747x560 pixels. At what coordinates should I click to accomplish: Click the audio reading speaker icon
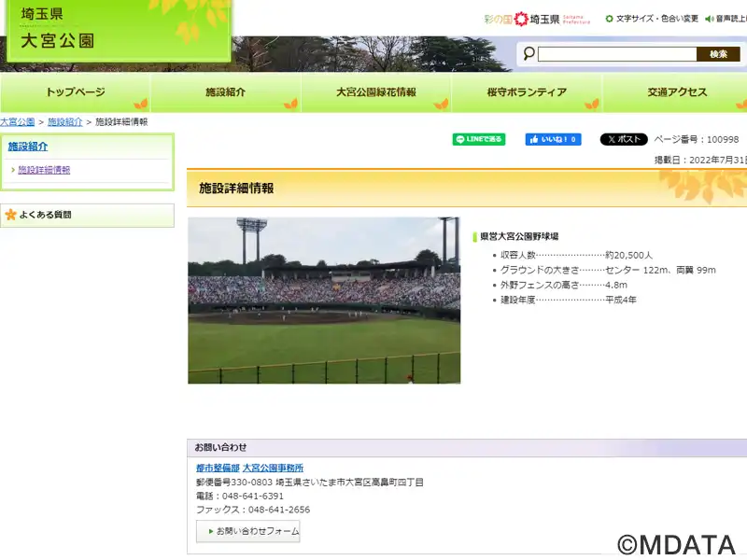tap(710, 19)
